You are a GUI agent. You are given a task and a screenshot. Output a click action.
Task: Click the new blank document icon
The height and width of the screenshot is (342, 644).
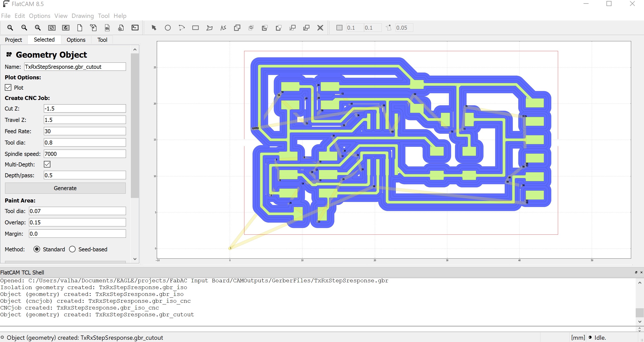click(x=80, y=28)
